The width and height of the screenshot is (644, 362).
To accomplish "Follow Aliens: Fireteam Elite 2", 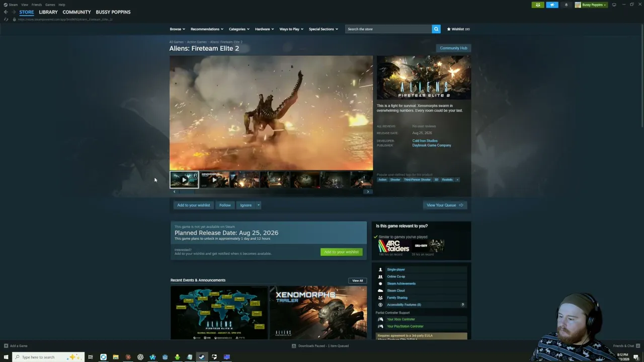I will tap(225, 205).
